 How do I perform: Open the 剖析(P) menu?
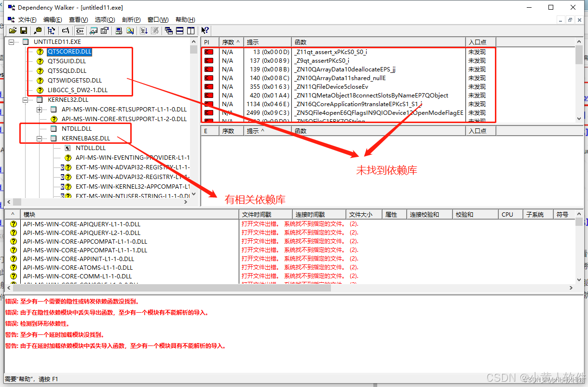point(131,20)
